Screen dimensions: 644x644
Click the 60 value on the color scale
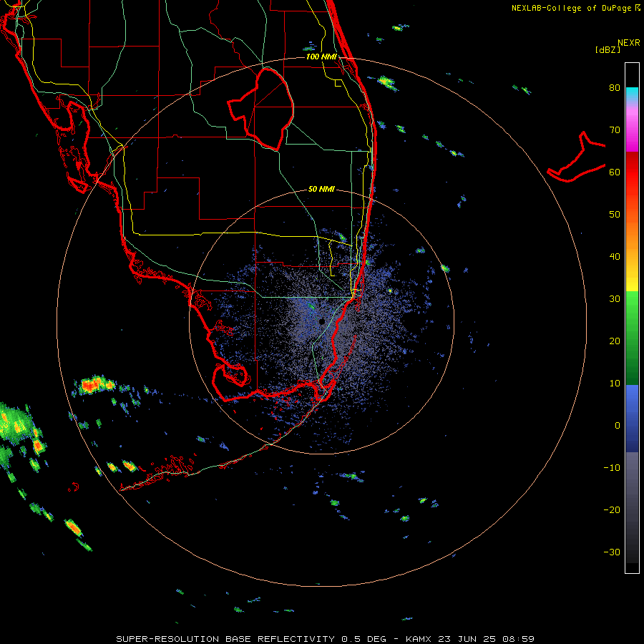tap(615, 172)
